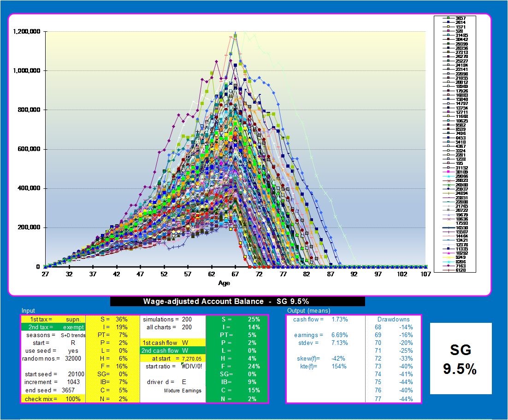Click the age 70 drawdown value -20%
Viewport: 508px width, 420px height.
(x=406, y=343)
